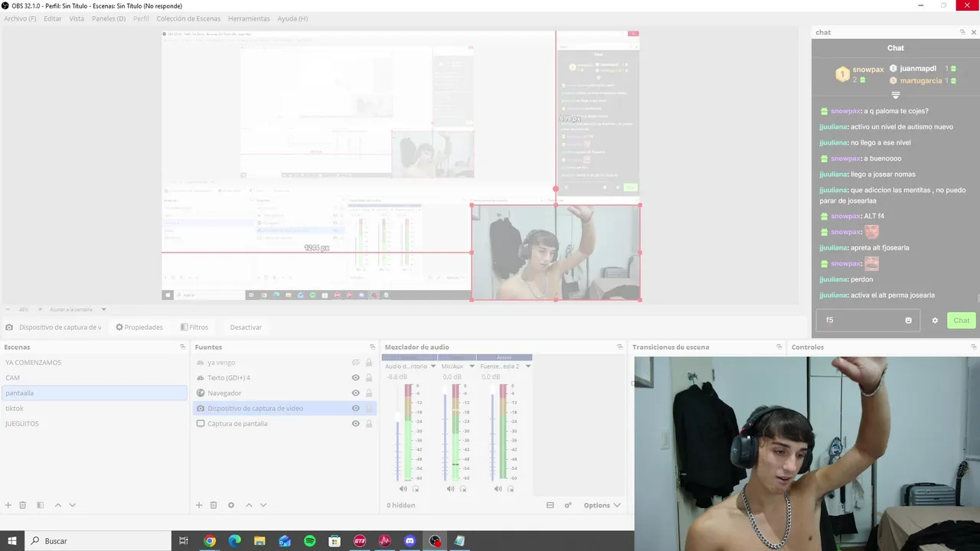
Task: Open the Paneles menu
Action: click(x=109, y=18)
